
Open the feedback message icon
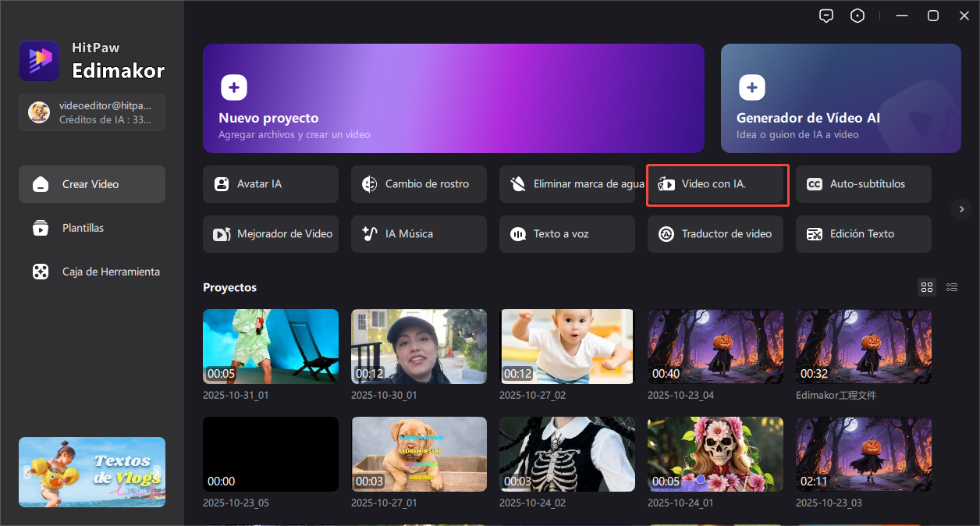pyautogui.click(x=826, y=15)
